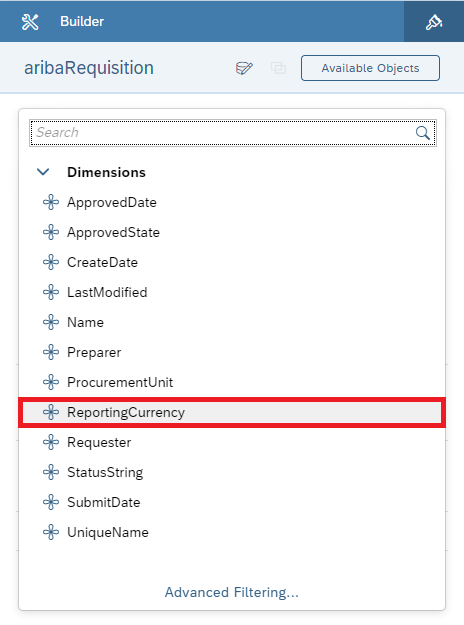Open the Available Objects button
464x625 pixels.
coord(370,68)
